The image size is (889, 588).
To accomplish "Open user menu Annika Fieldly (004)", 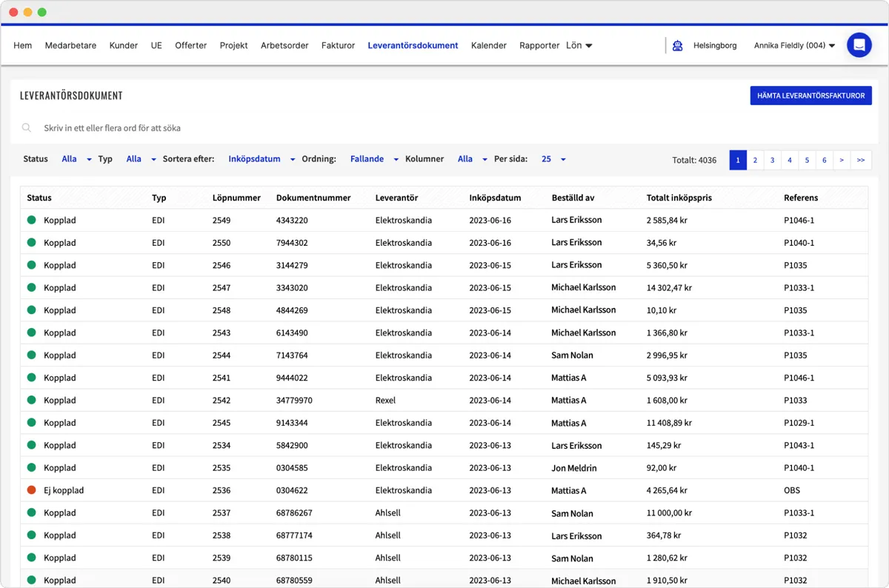I will coord(794,45).
